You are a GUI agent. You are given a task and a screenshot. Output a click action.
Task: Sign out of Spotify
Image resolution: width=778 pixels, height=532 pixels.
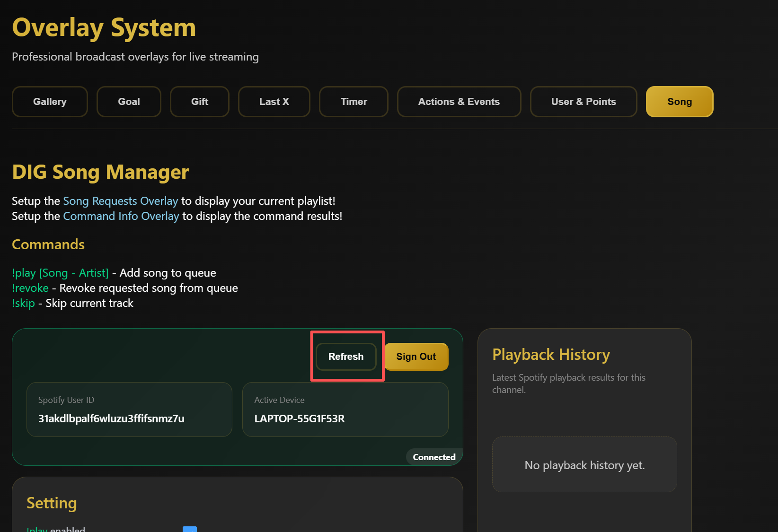[x=416, y=357]
